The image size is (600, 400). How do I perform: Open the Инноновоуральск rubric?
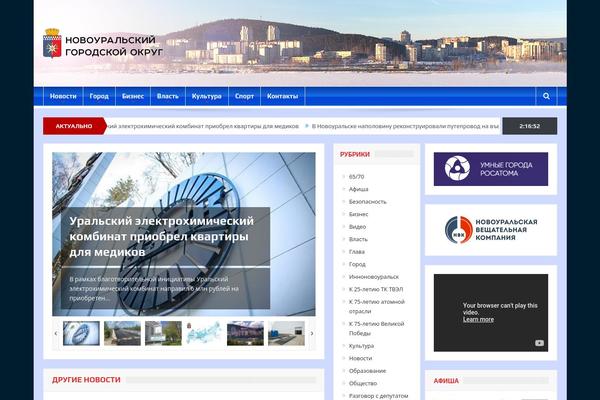click(x=374, y=277)
